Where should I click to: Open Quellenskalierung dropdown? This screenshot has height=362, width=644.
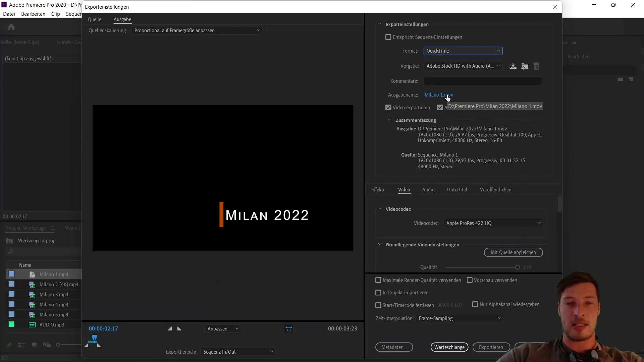(x=197, y=31)
